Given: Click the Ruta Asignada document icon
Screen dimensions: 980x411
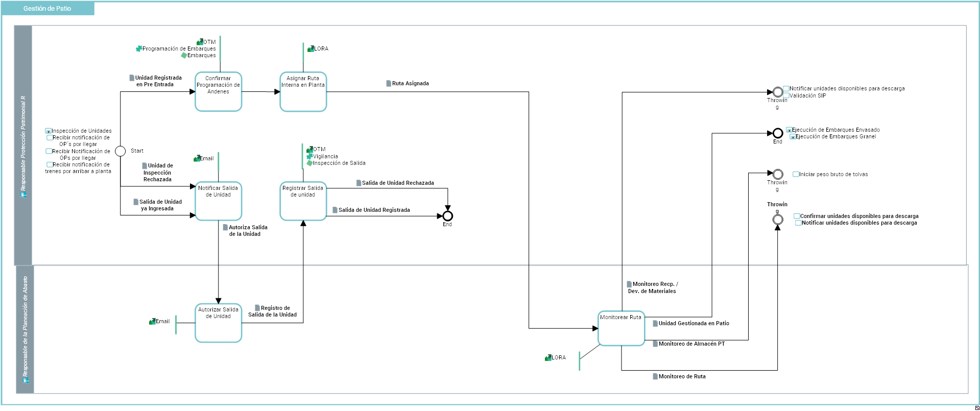Looking at the screenshot, I should click(389, 83).
